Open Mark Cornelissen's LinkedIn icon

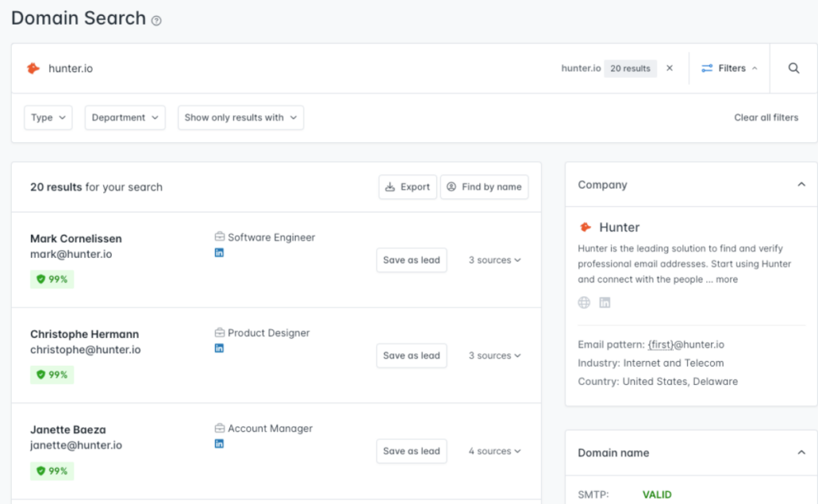click(219, 252)
